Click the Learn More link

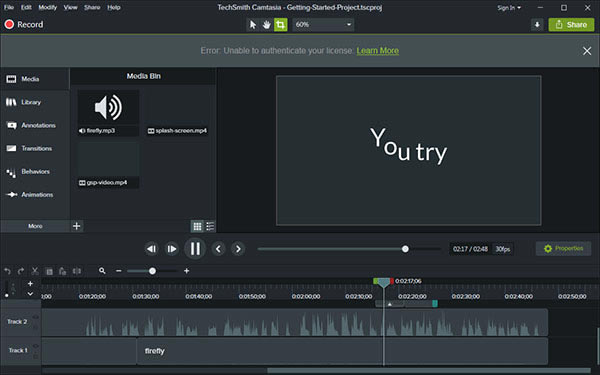[378, 51]
